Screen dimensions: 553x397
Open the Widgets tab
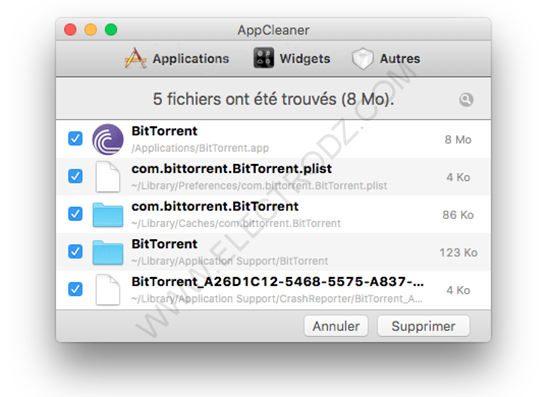click(292, 59)
